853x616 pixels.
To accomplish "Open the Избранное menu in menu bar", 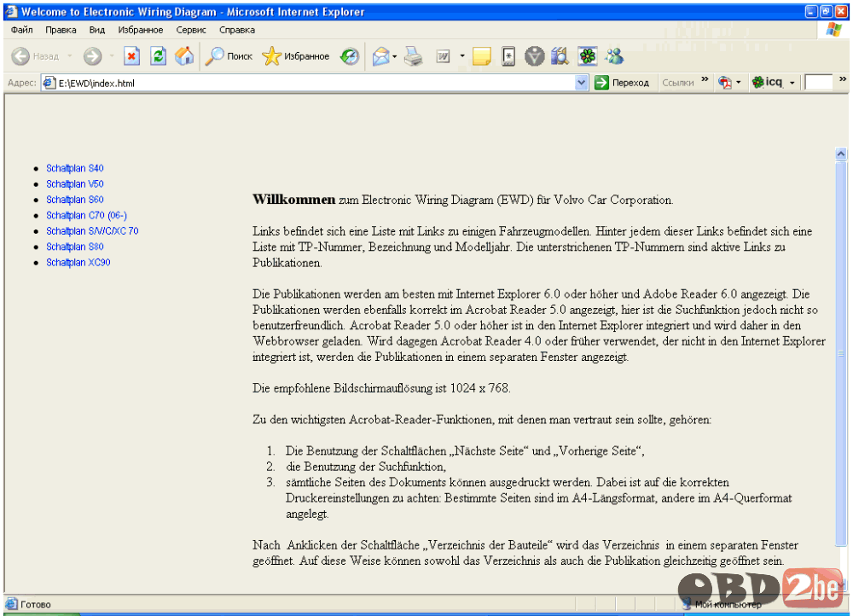I will [x=141, y=30].
